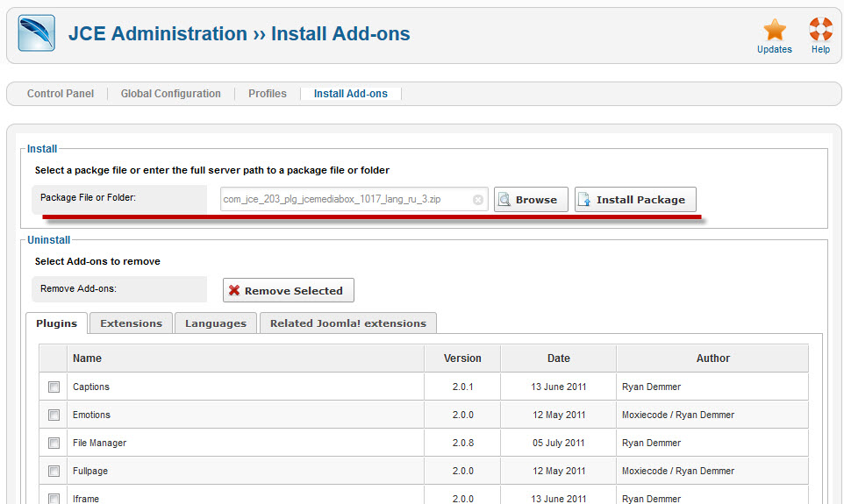Click the JCE feather logo icon
This screenshot has width=844, height=504.
click(37, 32)
